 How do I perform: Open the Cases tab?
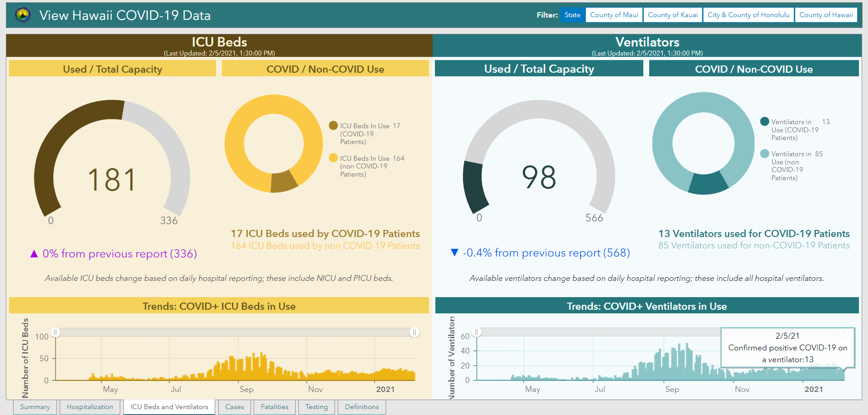[235, 407]
